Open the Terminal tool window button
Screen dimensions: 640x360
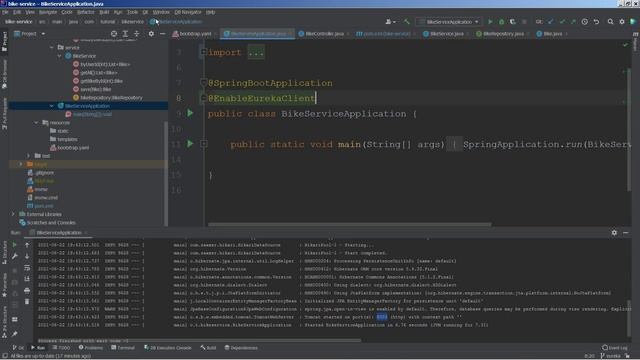coord(123,348)
